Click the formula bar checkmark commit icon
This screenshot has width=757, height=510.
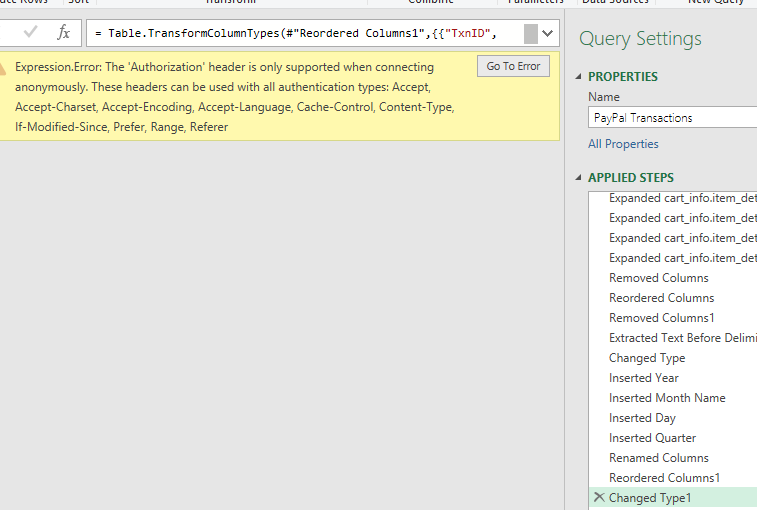[30, 32]
